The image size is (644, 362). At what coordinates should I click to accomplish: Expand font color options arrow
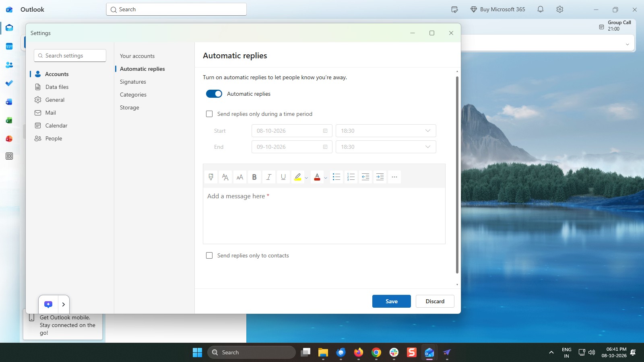(326, 177)
